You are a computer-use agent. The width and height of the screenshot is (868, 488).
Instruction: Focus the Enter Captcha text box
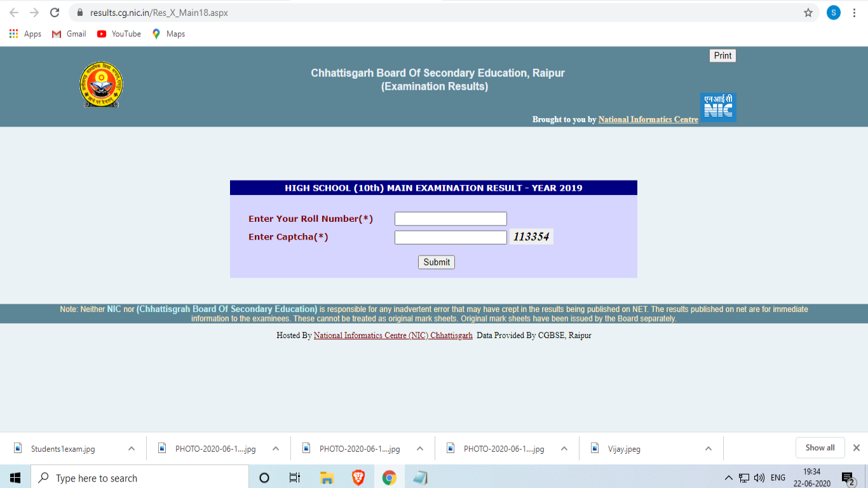(451, 238)
